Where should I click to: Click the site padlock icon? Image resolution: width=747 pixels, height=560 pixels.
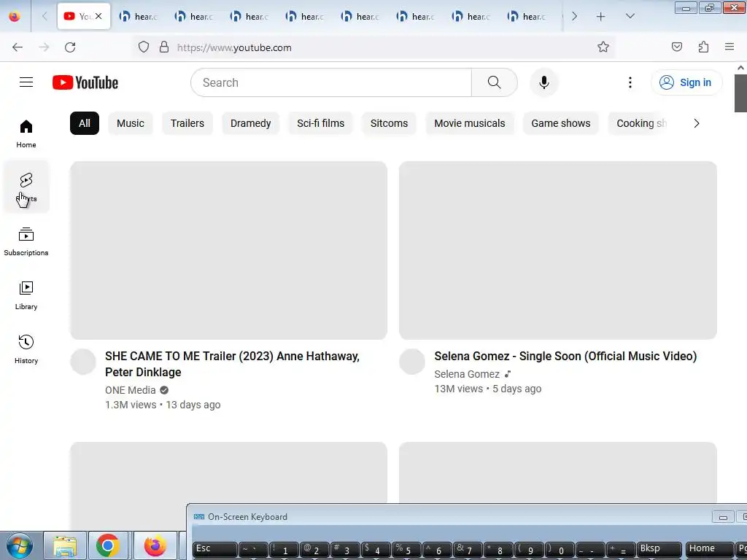(164, 47)
